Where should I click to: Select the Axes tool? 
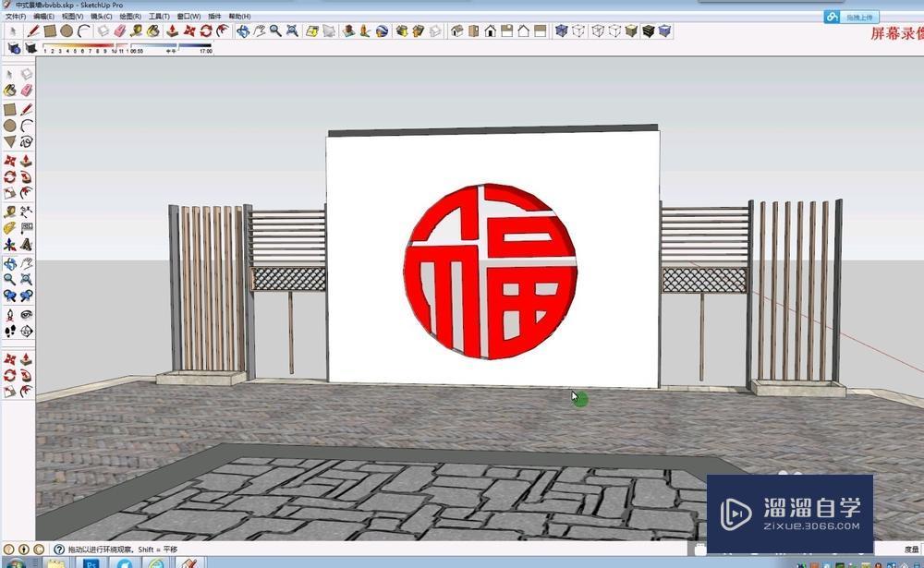pos(9,245)
